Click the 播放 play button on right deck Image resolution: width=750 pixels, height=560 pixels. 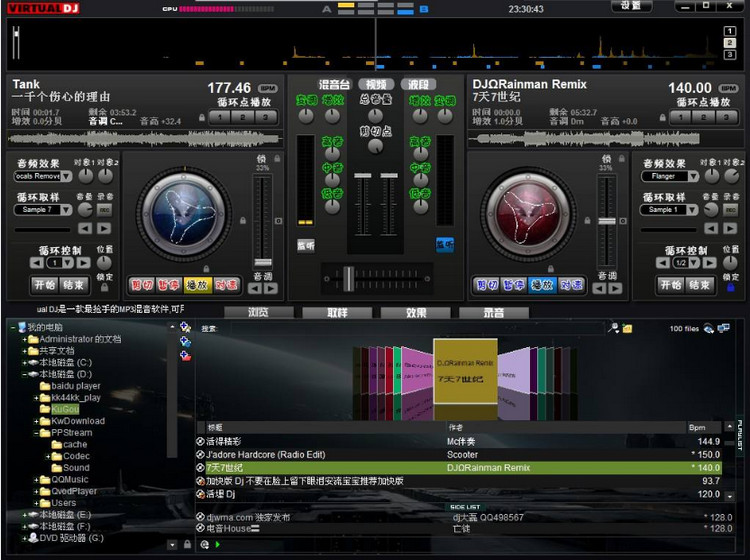click(x=541, y=285)
